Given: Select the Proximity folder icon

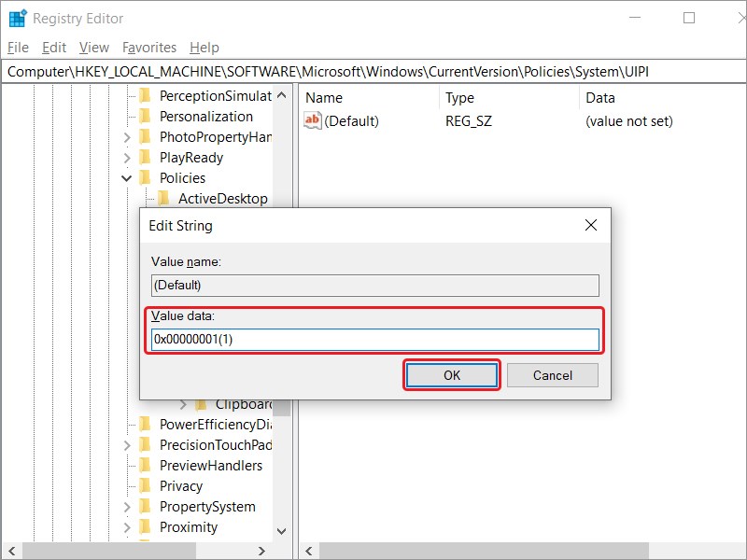Looking at the screenshot, I should (x=145, y=526).
